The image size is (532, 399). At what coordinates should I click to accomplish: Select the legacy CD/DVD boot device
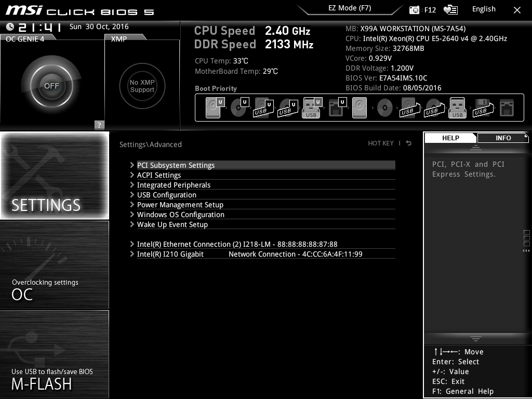point(385,108)
